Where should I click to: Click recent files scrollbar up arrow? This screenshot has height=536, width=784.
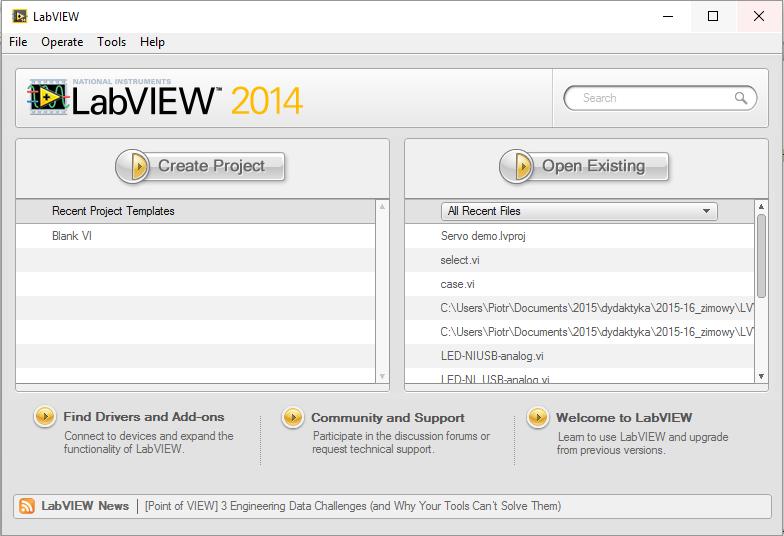point(761,206)
